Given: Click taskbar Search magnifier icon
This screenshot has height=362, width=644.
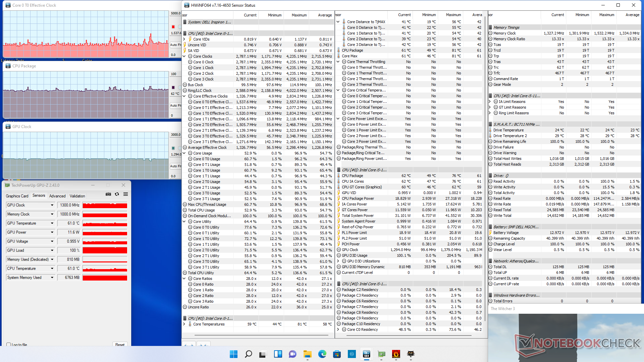Looking at the screenshot, I should pos(248,354).
